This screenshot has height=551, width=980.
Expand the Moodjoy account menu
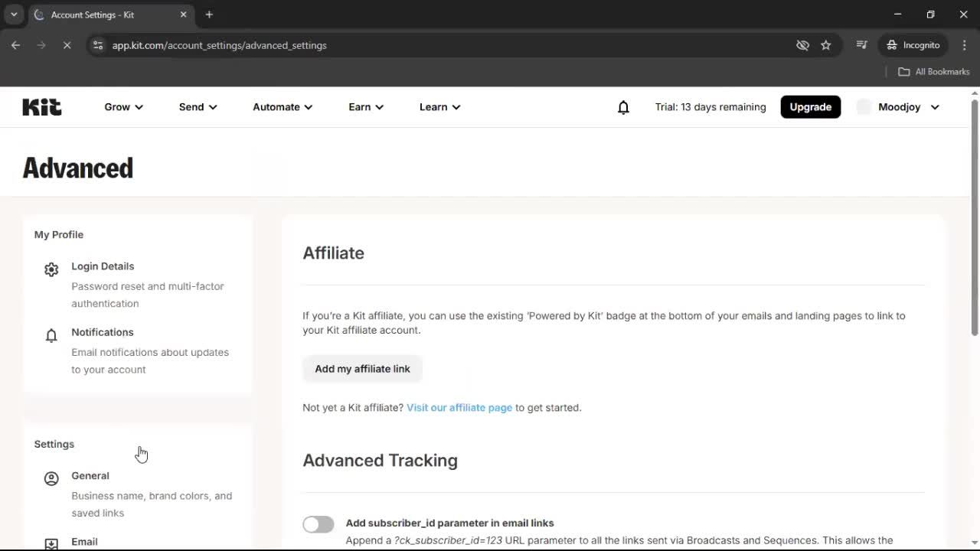898,106
